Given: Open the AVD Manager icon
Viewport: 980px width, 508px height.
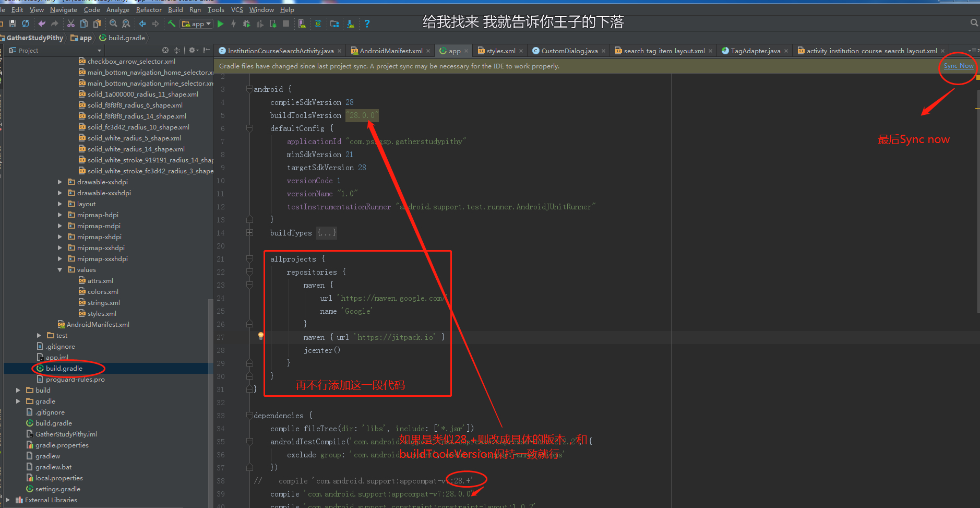Looking at the screenshot, I should (302, 23).
